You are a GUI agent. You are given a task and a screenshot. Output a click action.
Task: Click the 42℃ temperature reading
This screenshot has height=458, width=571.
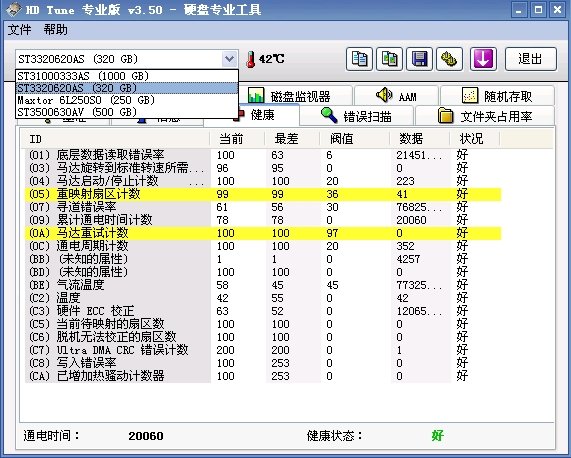pyautogui.click(x=271, y=59)
